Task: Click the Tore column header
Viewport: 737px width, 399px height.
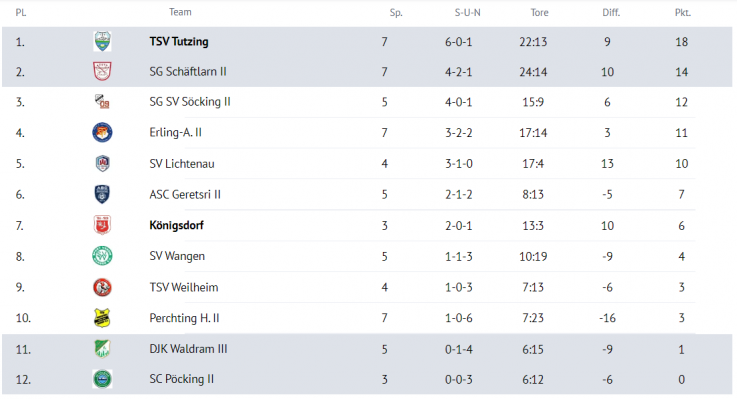Action: click(x=539, y=13)
